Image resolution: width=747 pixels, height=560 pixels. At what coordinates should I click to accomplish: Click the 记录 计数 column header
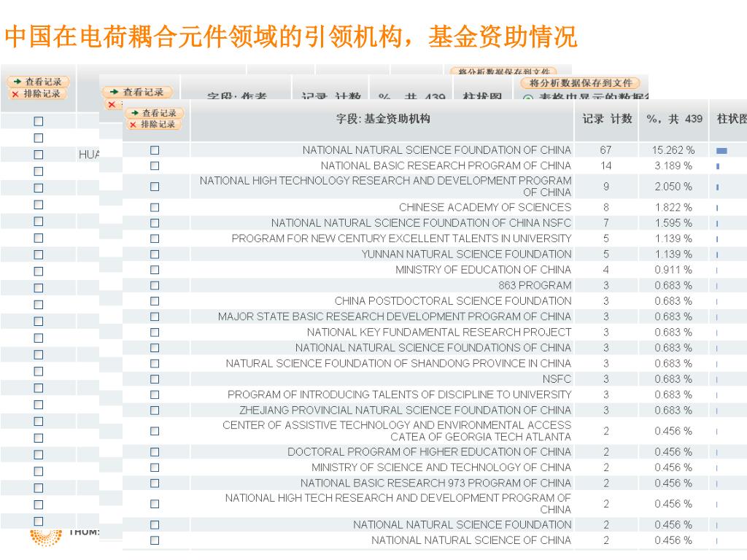[607, 119]
